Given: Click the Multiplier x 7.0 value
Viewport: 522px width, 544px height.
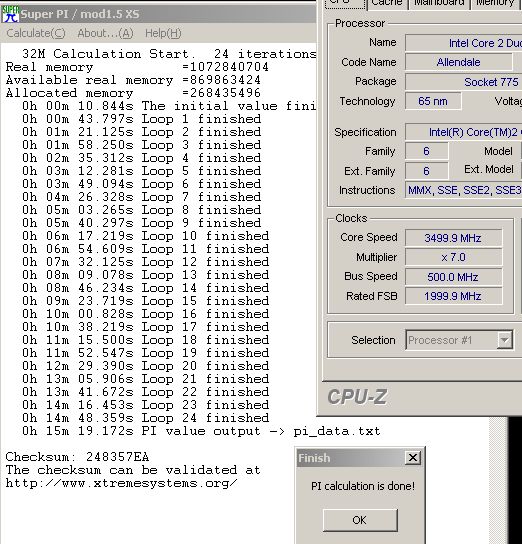Looking at the screenshot, I should coord(453,257).
